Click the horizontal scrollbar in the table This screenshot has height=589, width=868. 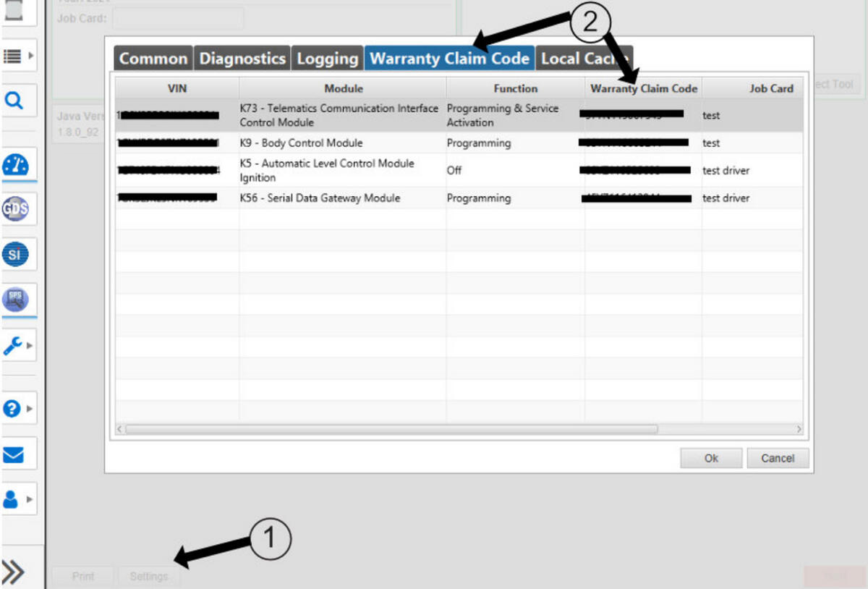coord(391,429)
